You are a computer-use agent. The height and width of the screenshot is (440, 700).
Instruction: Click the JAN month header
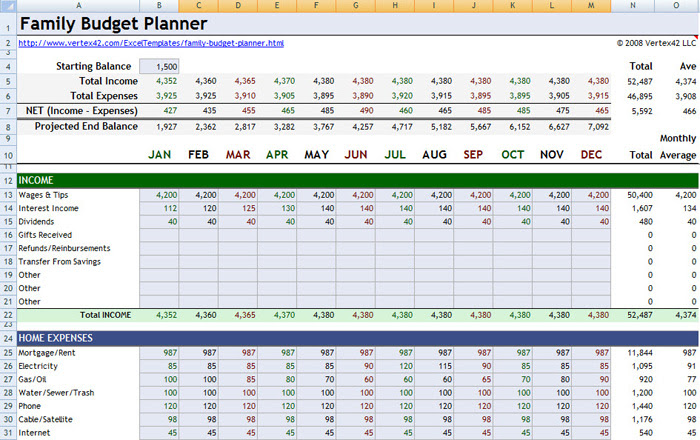pyautogui.click(x=159, y=155)
